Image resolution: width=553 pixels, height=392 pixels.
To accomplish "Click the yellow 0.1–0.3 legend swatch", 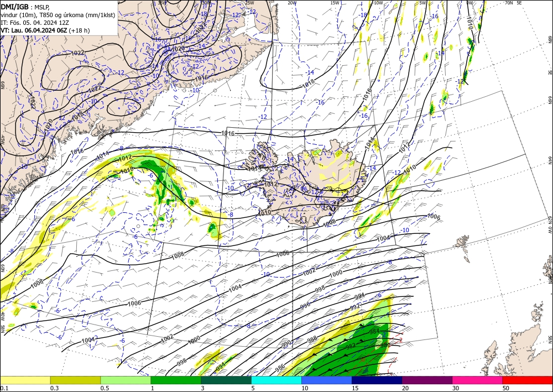I will tap(25, 380).
